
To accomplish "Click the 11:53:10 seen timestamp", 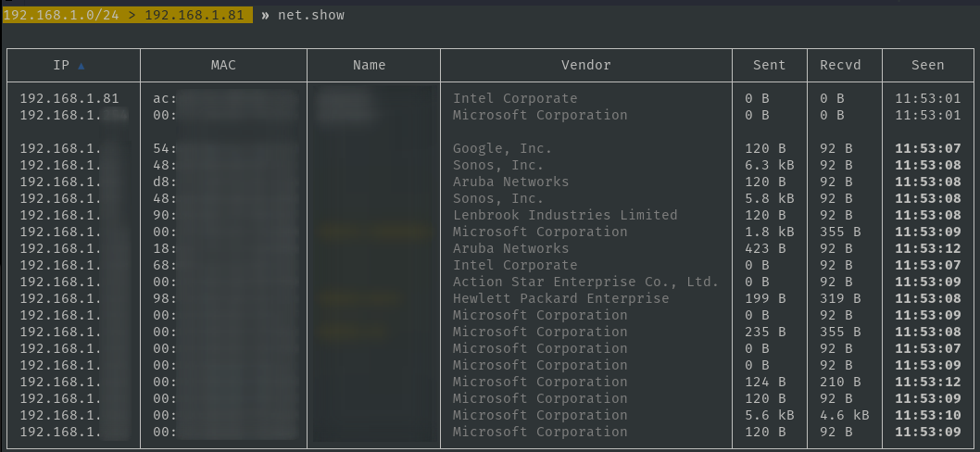I will 927,415.
